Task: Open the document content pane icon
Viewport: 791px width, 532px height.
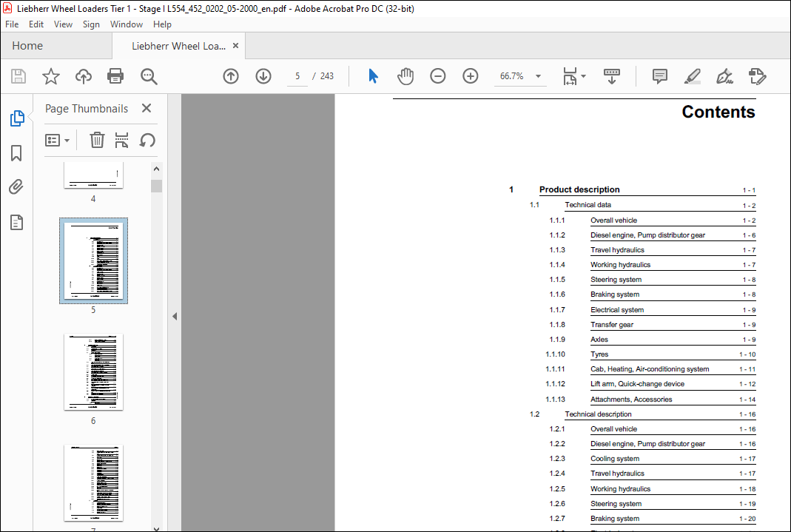Action: [x=16, y=222]
